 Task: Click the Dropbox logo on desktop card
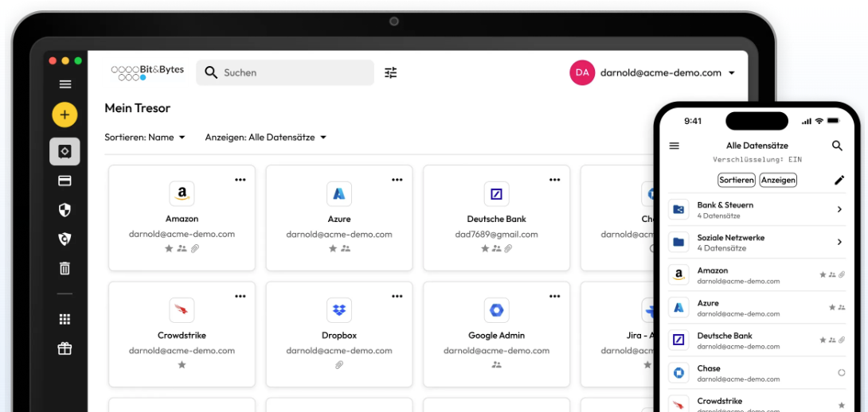click(338, 310)
